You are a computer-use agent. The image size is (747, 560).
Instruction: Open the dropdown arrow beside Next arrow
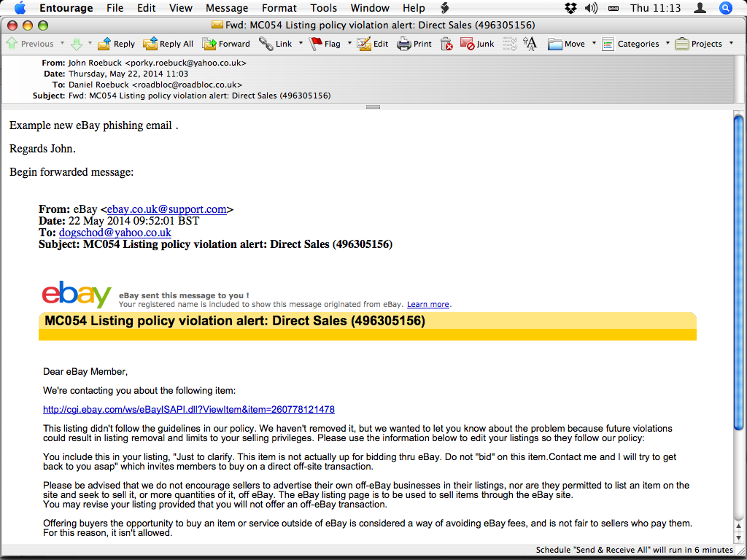(90, 43)
